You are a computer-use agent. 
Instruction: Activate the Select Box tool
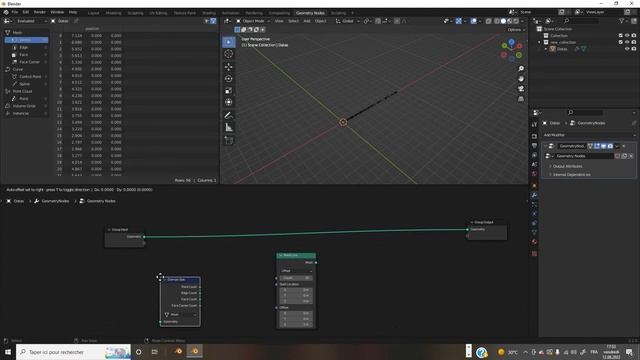[x=229, y=42]
